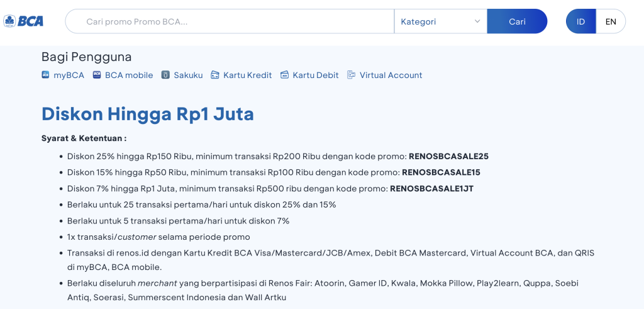Image resolution: width=644 pixels, height=309 pixels.
Task: Click the line about 5 transaksi pertama/hari
Action: tap(178, 221)
